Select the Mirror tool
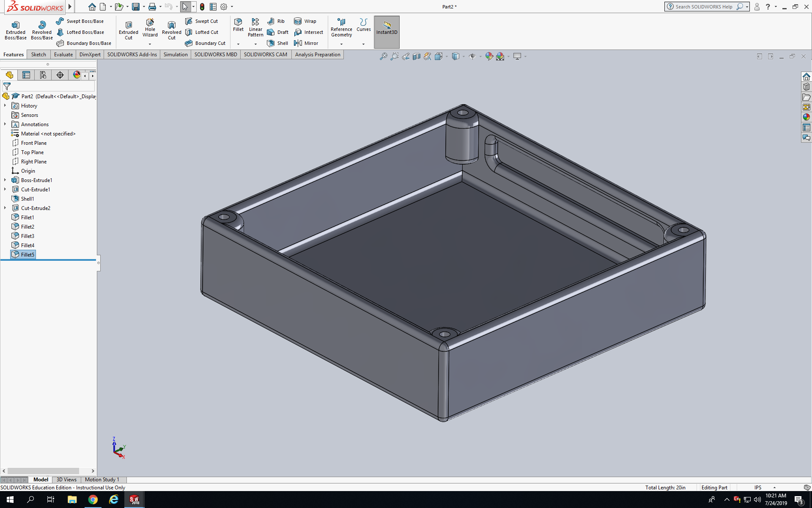Screen dimensions: 812x508 pos(306,43)
